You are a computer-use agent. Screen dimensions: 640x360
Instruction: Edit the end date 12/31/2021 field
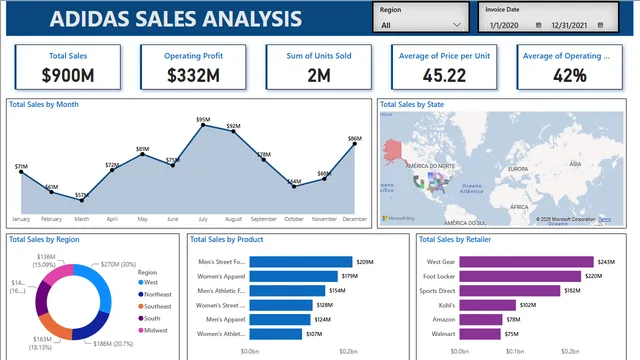[569, 25]
